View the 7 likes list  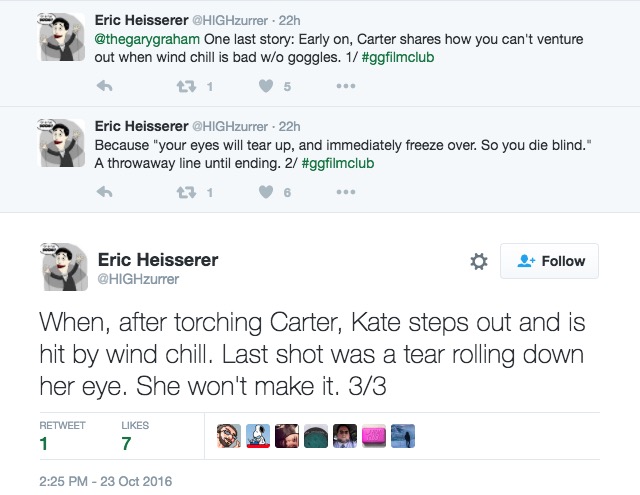coord(135,436)
